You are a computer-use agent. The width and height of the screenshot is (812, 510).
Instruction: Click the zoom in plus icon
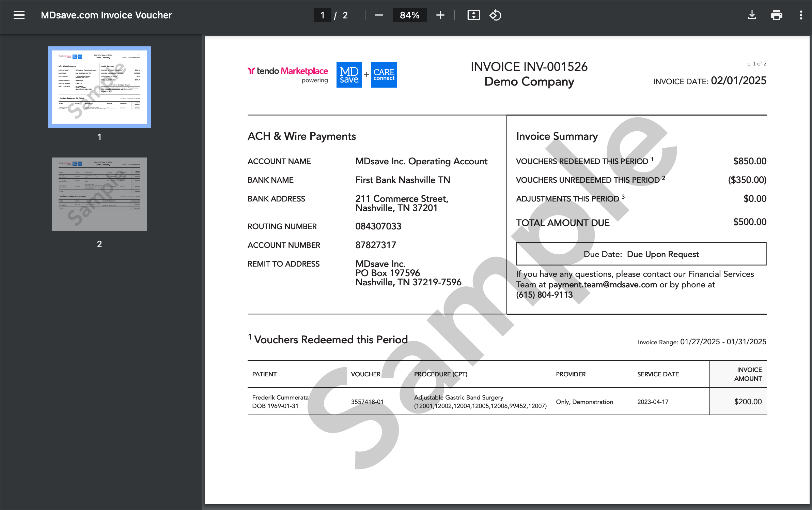tap(440, 15)
